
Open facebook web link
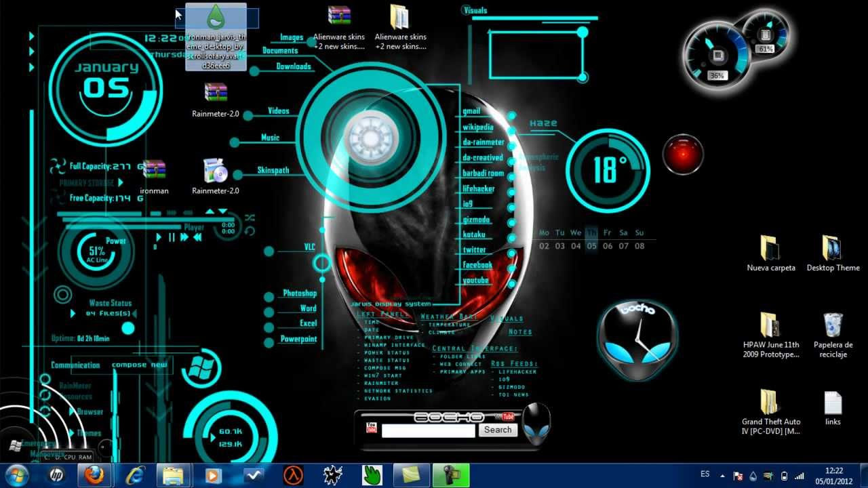click(477, 265)
